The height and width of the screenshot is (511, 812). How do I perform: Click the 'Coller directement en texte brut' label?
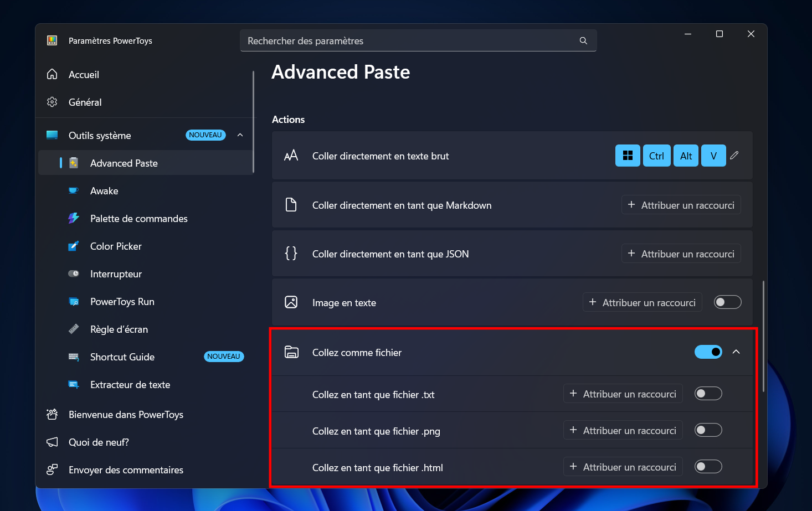(x=381, y=156)
